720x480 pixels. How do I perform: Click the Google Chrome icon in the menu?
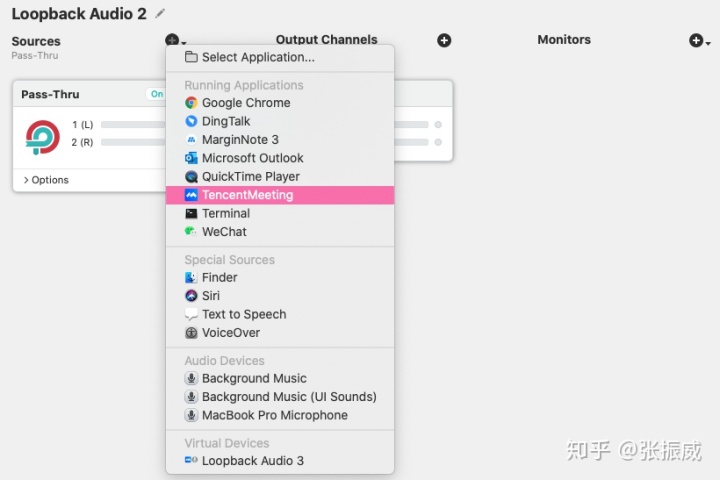pos(191,103)
